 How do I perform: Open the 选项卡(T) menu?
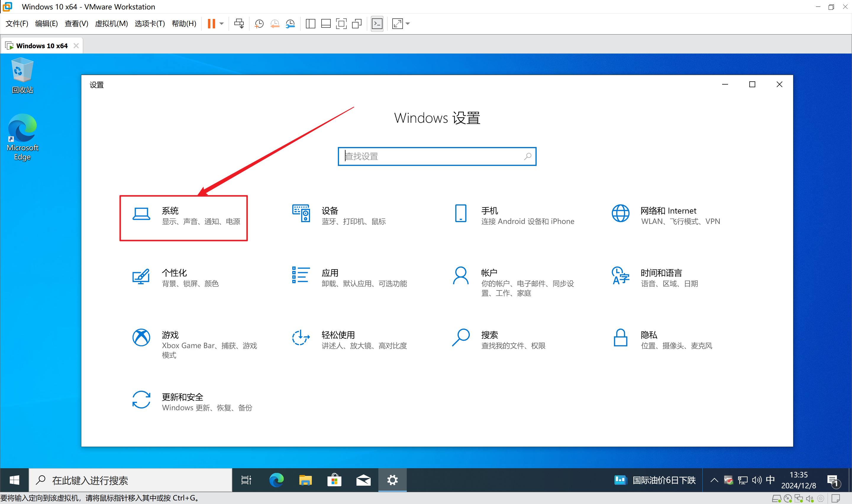(x=149, y=24)
